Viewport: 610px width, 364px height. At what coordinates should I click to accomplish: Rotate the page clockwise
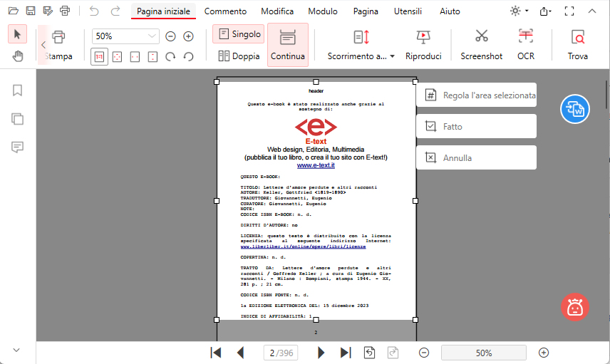[171, 56]
